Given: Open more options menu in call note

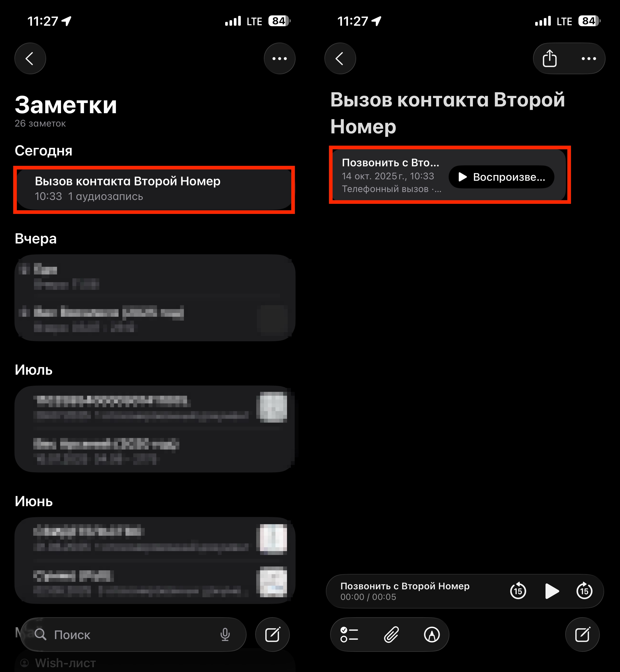Looking at the screenshot, I should click(x=589, y=58).
